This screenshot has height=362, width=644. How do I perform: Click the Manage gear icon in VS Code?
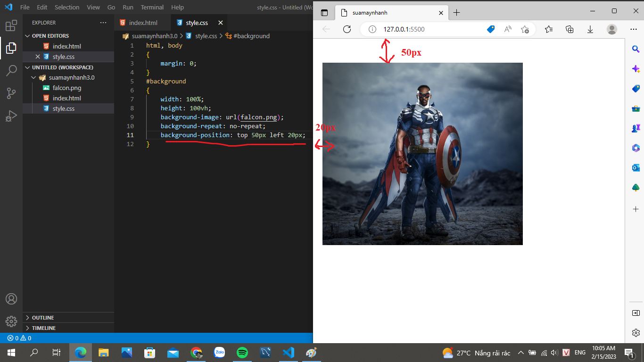[x=11, y=321]
